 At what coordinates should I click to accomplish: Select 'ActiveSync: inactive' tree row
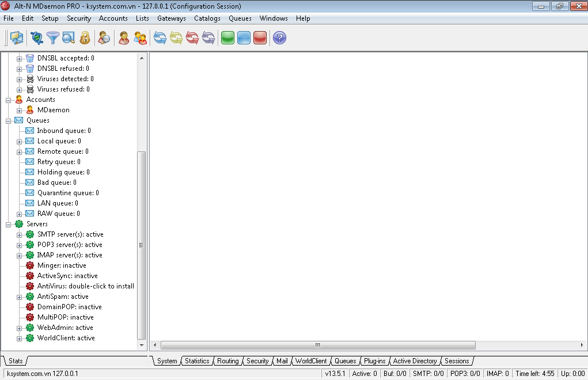coord(67,276)
